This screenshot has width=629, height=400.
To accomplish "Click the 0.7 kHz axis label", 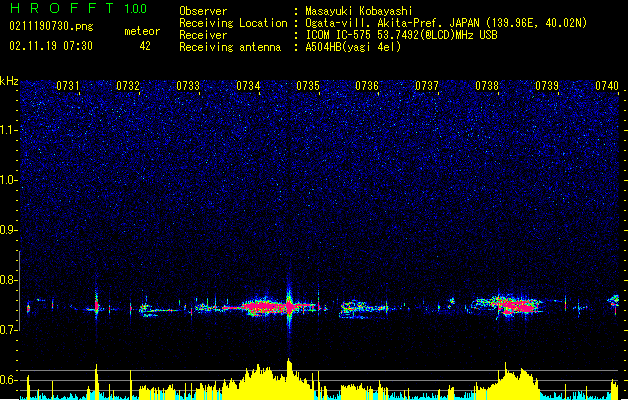I will [x=9, y=330].
